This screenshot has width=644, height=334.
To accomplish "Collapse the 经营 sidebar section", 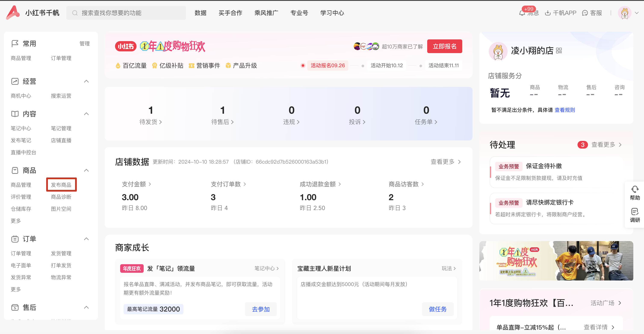I will [87, 81].
